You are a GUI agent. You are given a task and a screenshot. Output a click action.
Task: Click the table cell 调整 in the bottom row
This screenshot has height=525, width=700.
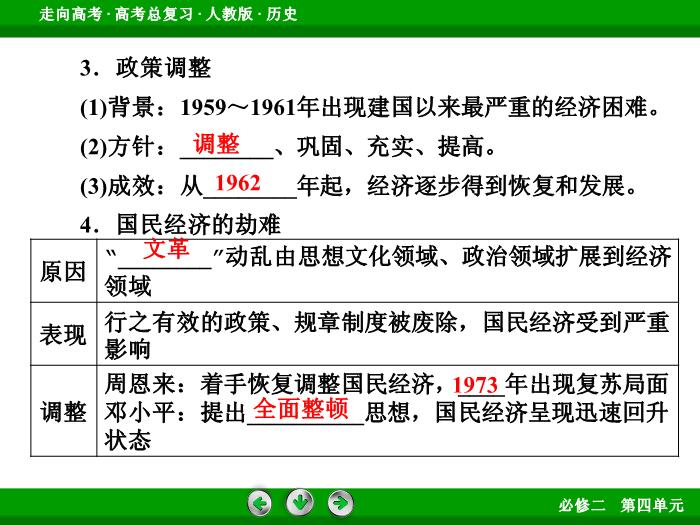(63, 411)
